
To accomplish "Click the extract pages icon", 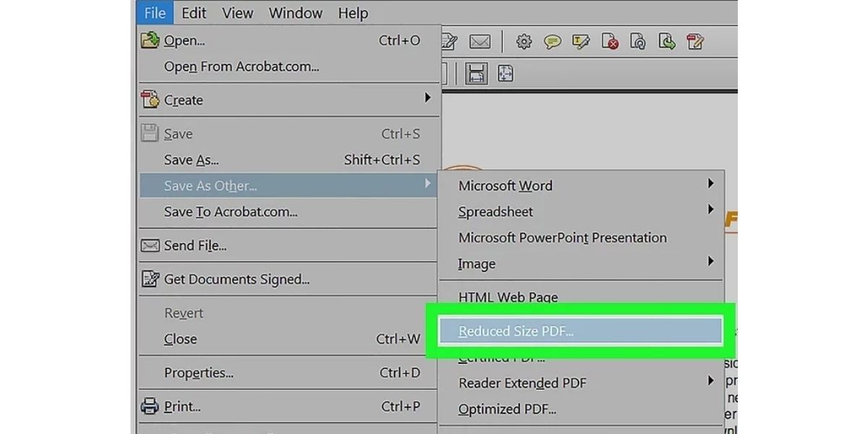I will (x=666, y=42).
